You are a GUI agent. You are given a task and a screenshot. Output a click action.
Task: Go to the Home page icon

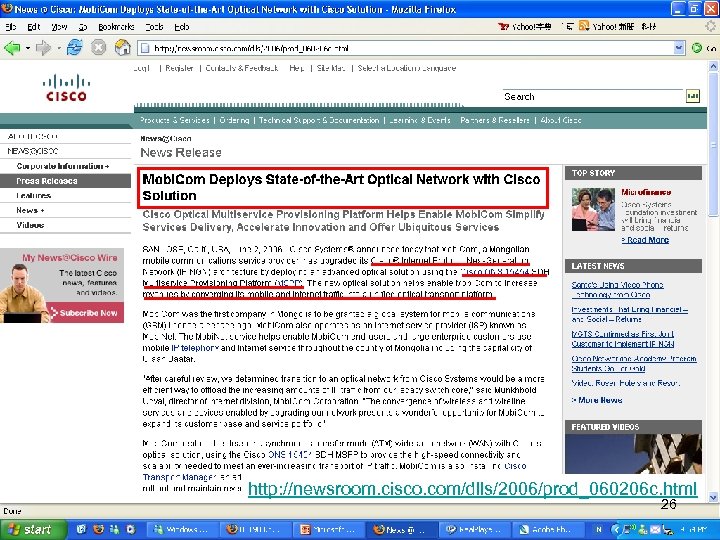[x=123, y=47]
